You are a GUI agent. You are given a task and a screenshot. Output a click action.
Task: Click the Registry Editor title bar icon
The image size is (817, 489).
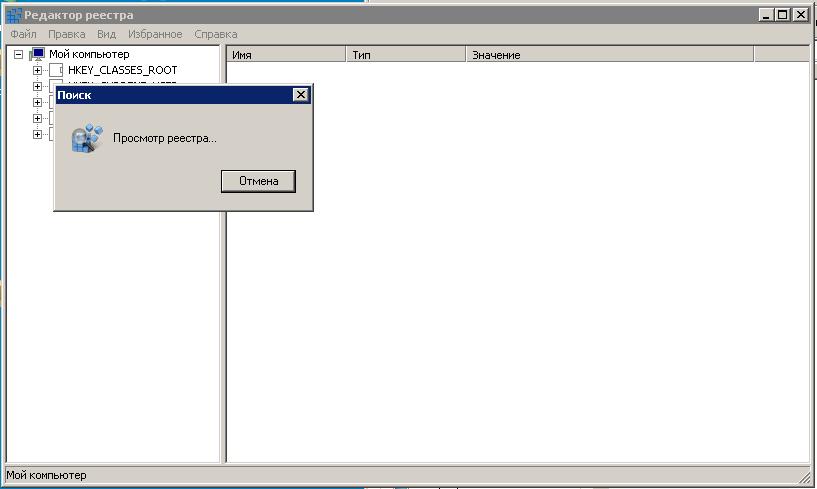coord(13,15)
